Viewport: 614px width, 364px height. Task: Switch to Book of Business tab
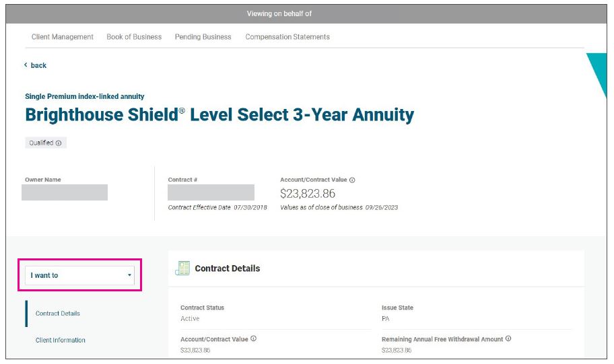[134, 37]
